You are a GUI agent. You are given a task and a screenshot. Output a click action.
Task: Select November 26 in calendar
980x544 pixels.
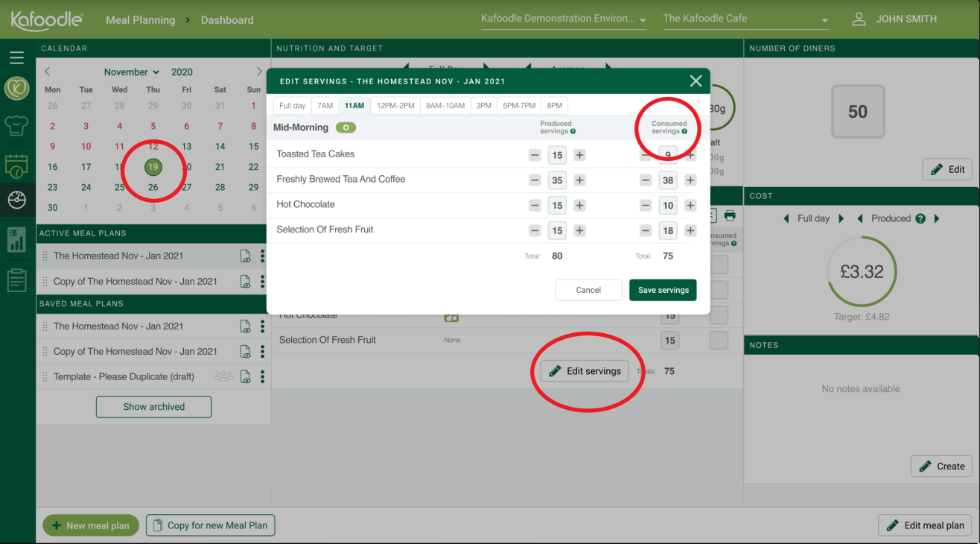pyautogui.click(x=153, y=187)
